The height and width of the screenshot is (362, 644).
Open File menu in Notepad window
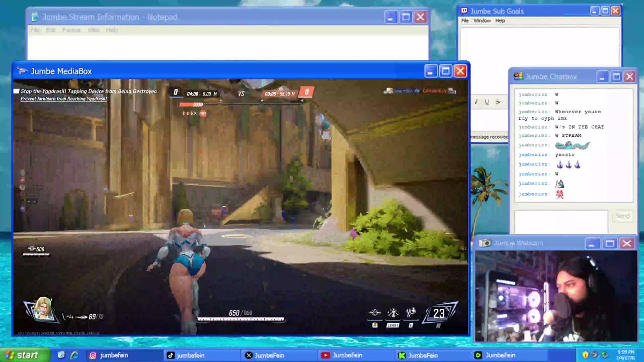[x=35, y=30]
